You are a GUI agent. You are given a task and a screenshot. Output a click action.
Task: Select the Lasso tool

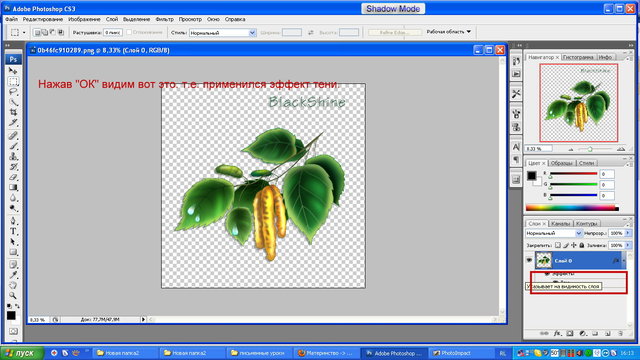pos(13,91)
